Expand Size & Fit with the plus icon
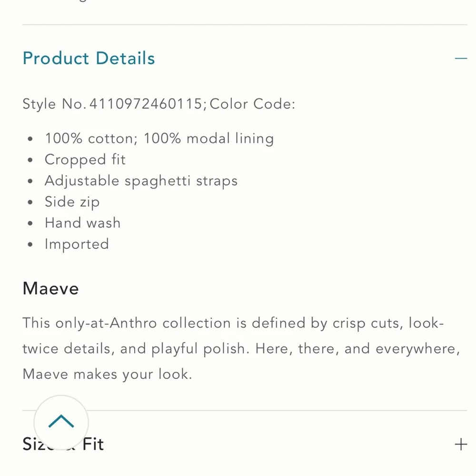The width and height of the screenshot is (476, 476). 460,444
